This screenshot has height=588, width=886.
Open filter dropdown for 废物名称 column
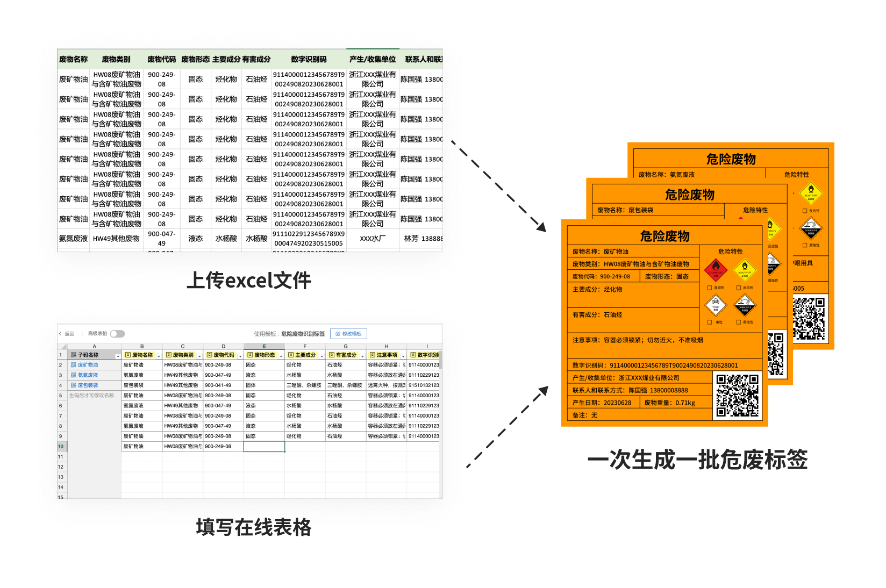159,356
